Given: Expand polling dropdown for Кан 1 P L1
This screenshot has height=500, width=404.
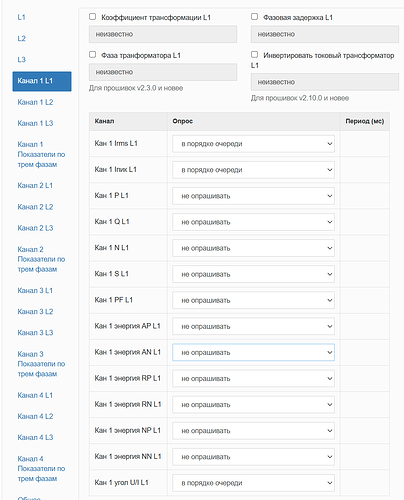Looking at the screenshot, I should [x=253, y=196].
